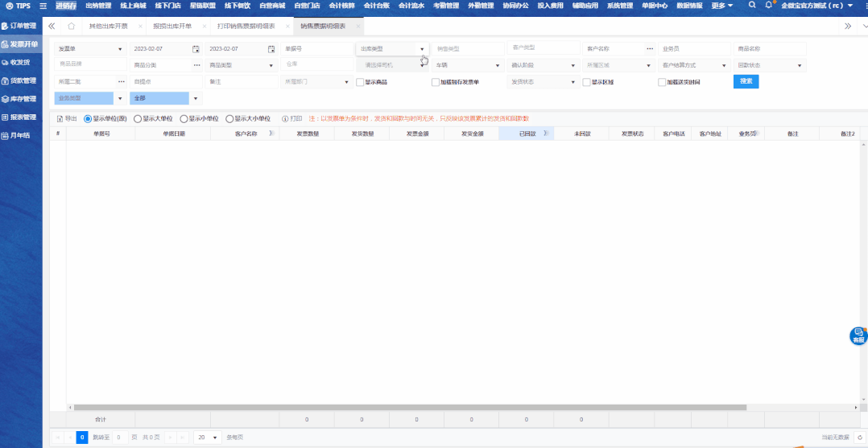Click the 导出 export icon
The height and width of the screenshot is (448, 868).
tap(60, 118)
